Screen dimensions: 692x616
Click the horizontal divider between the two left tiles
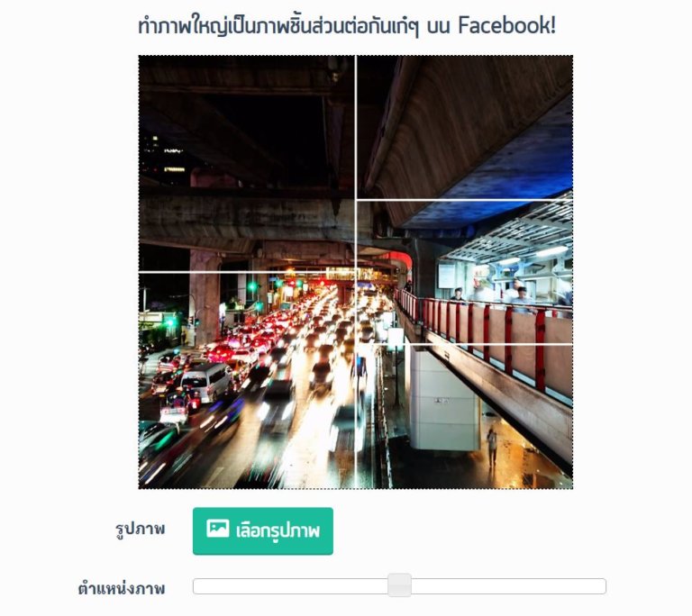[246, 272]
